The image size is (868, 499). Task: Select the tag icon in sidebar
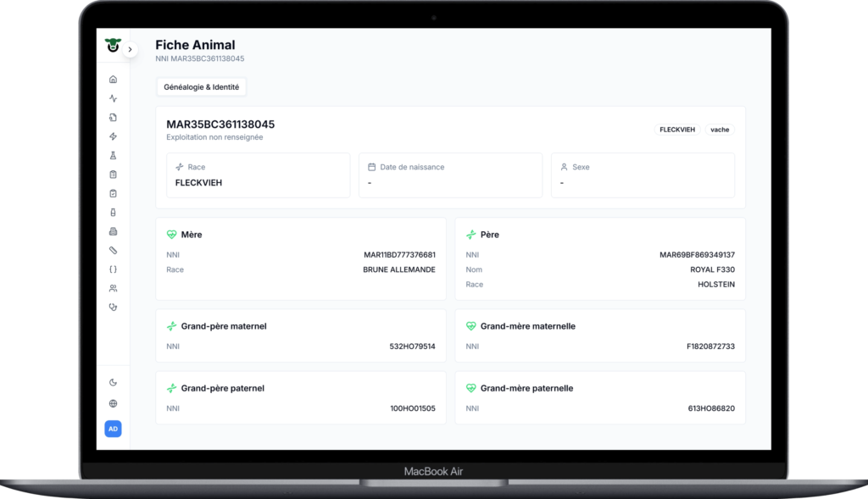(113, 251)
